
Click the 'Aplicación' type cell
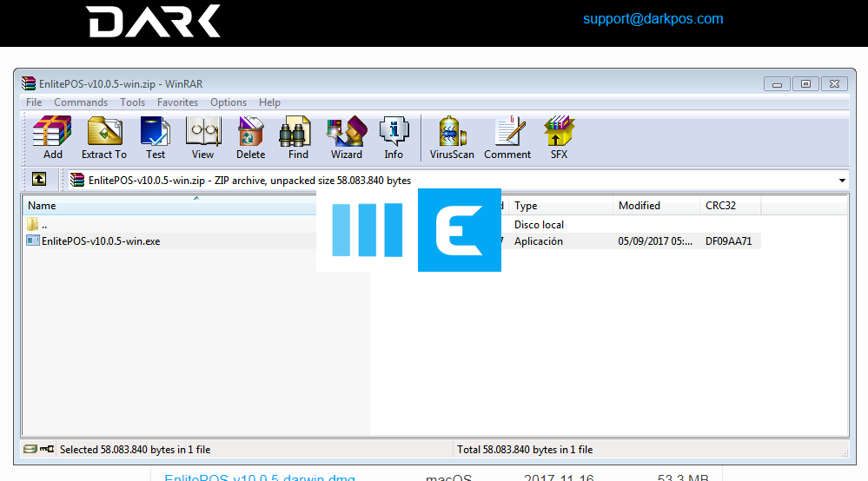[539, 241]
